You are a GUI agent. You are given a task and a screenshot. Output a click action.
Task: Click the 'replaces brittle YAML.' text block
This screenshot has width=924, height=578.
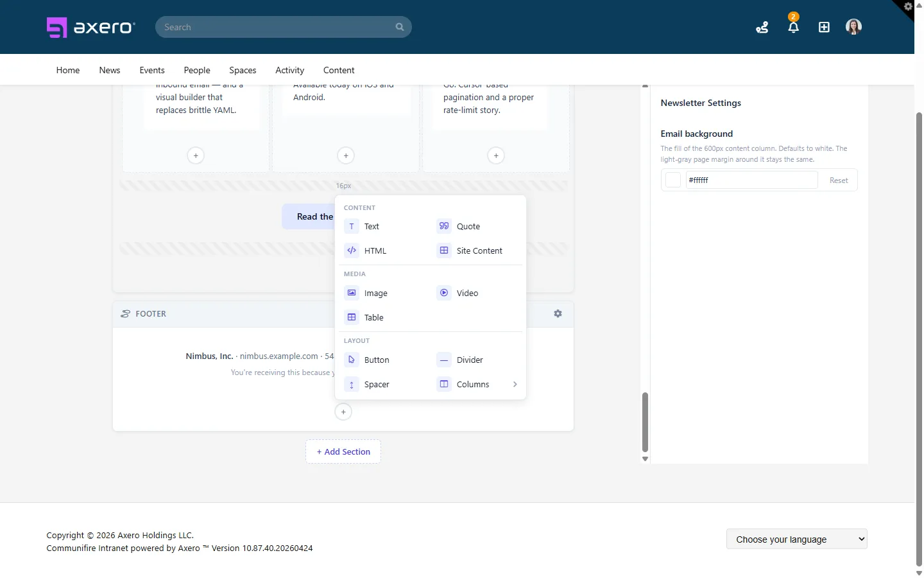(x=196, y=110)
